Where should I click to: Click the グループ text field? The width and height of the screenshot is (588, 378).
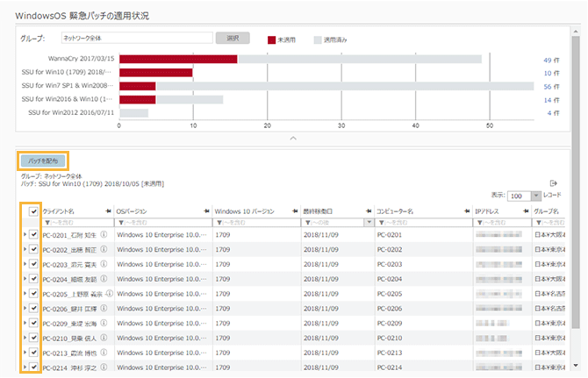(135, 39)
